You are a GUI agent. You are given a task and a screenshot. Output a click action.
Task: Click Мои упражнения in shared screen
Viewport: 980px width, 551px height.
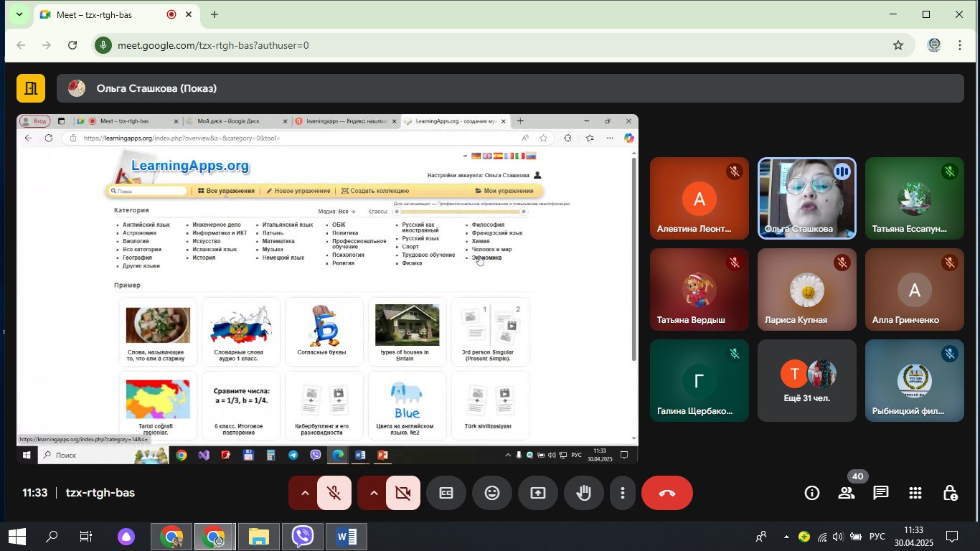coord(504,191)
